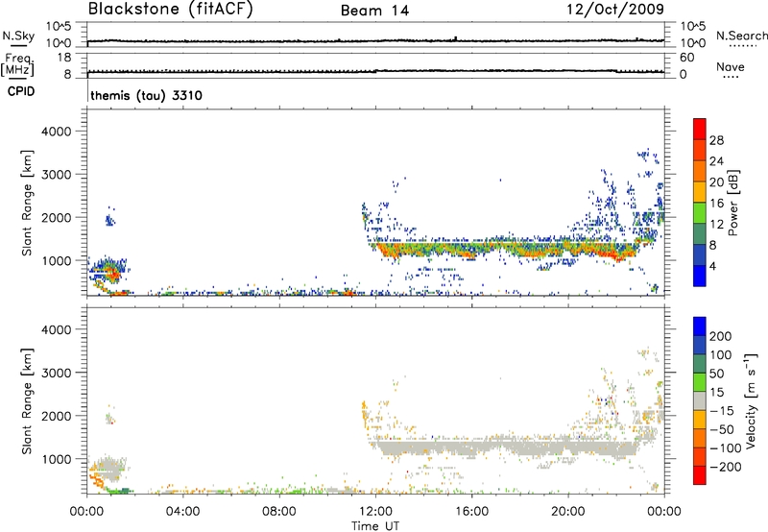Viewport: 768px width, 532px height.
Task: Click the 50 tick on the velocity scale
Action: [716, 374]
